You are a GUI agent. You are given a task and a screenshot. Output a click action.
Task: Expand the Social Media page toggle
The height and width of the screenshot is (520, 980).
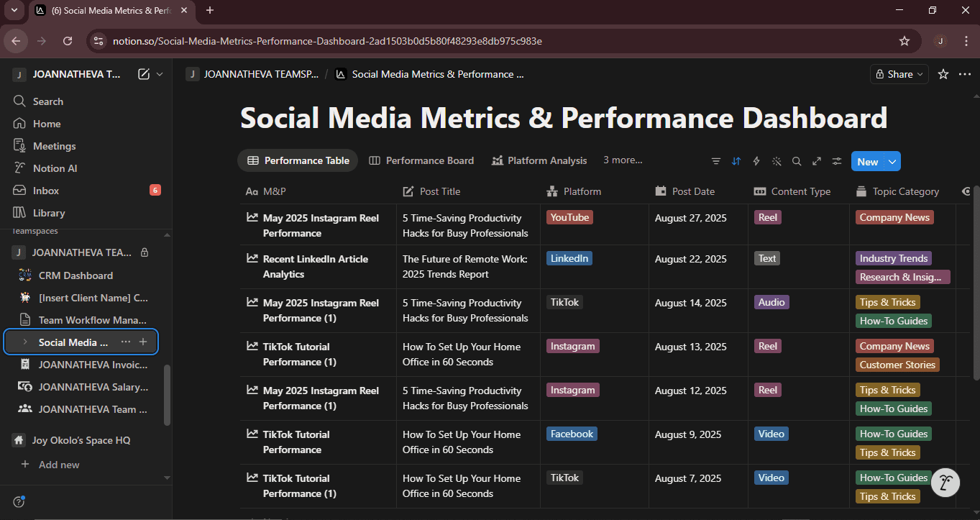[25, 342]
